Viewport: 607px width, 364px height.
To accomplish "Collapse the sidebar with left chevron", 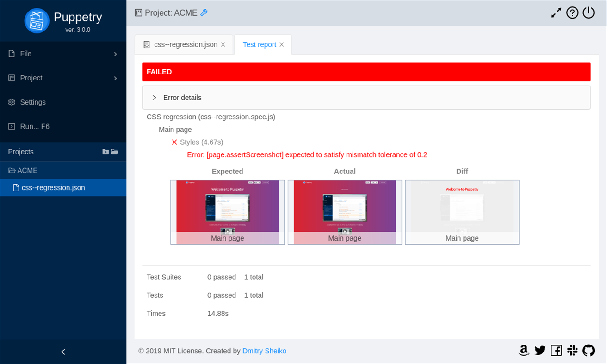I will coord(63,352).
